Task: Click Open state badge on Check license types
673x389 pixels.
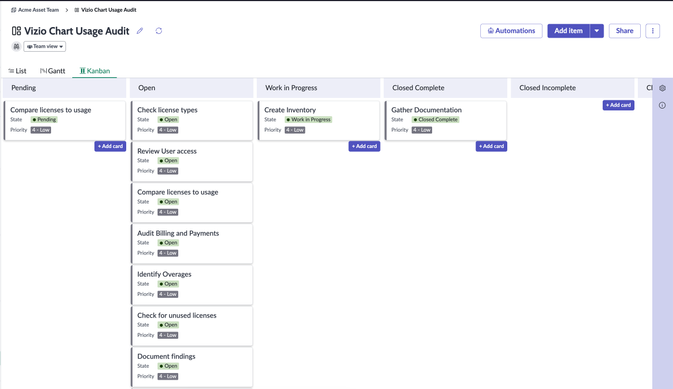Action: 168,120
